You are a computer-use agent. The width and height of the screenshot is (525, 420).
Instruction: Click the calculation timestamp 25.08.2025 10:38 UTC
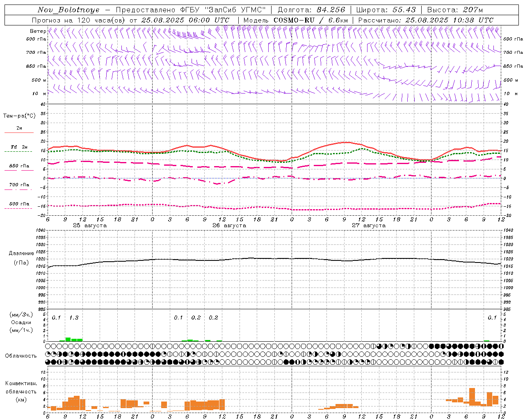[450, 20]
